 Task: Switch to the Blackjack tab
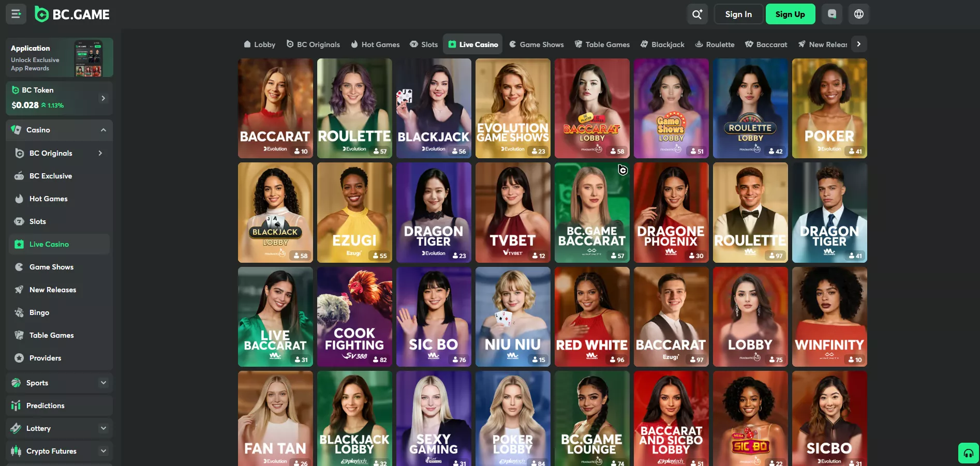(662, 44)
